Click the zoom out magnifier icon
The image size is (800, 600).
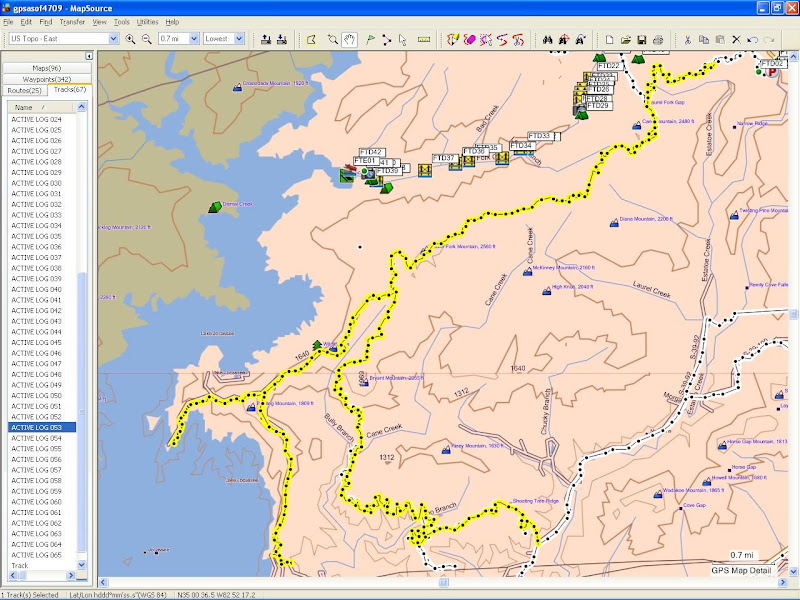146,39
